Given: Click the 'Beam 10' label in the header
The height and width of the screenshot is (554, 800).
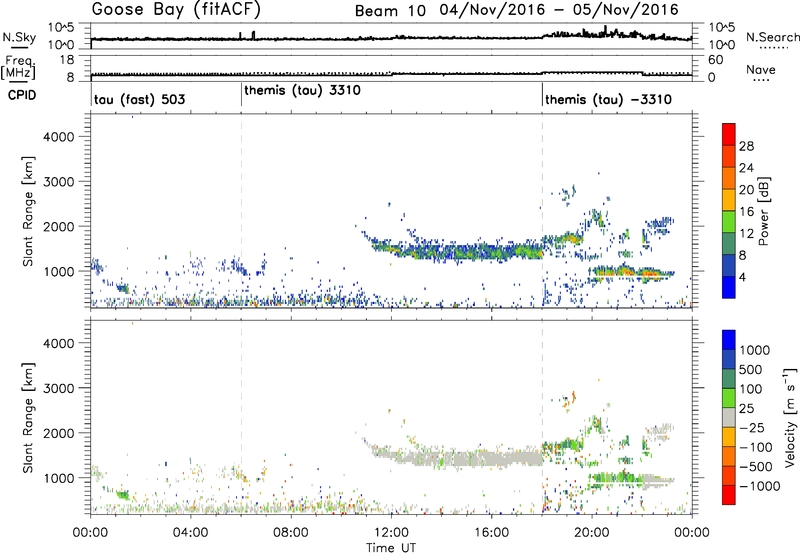Looking at the screenshot, I should pos(390,11).
